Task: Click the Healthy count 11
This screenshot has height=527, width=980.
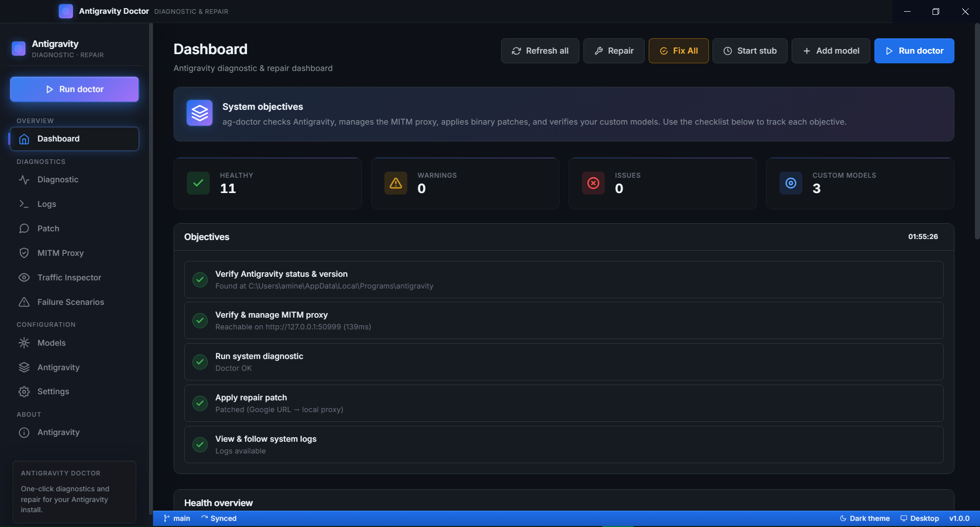Action: [228, 189]
